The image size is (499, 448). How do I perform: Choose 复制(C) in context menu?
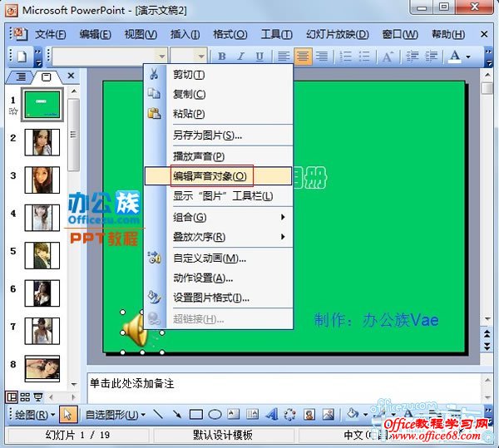pyautogui.click(x=218, y=94)
